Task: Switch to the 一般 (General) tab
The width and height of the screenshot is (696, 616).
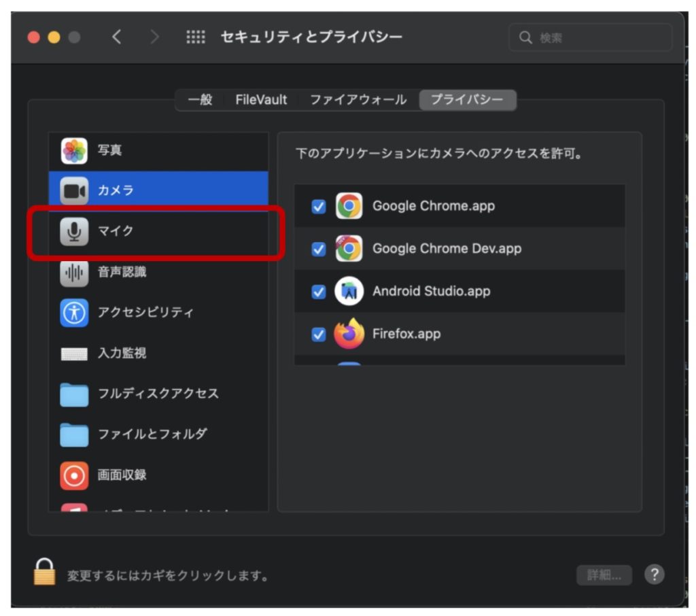Action: (200, 100)
